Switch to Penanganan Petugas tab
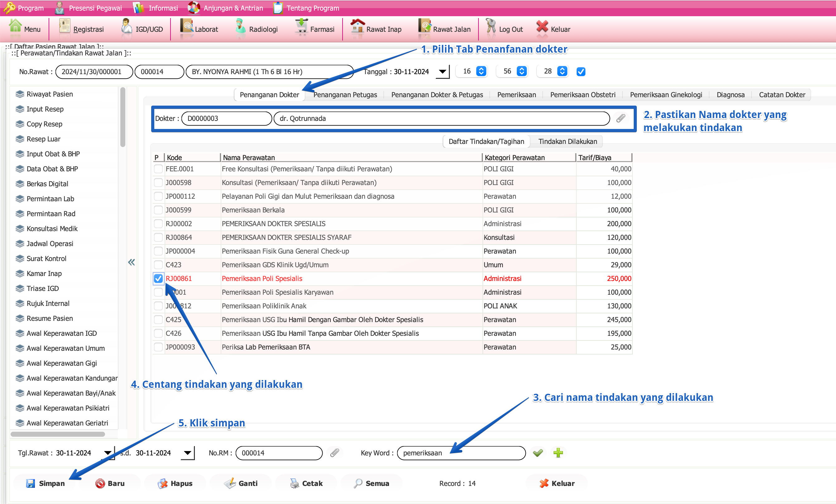 pyautogui.click(x=345, y=95)
